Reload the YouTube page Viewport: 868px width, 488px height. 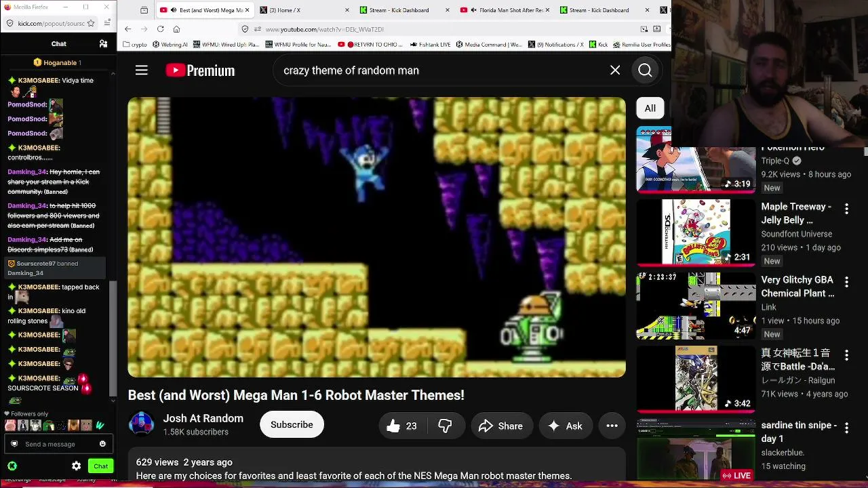160,29
